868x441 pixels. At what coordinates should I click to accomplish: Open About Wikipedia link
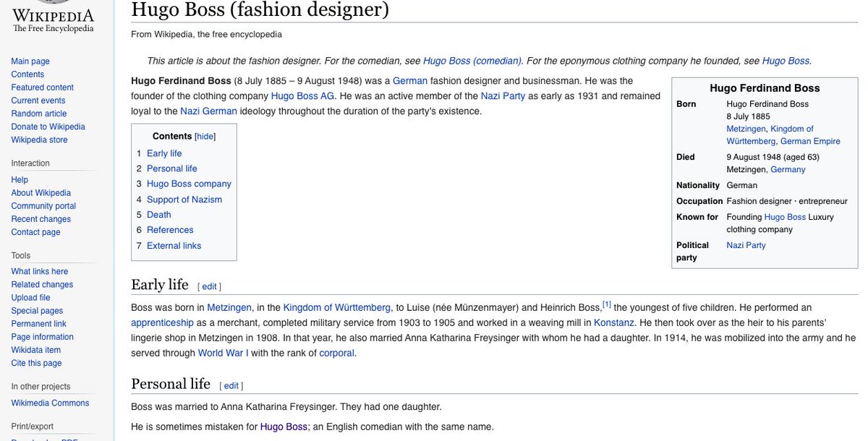[41, 192]
